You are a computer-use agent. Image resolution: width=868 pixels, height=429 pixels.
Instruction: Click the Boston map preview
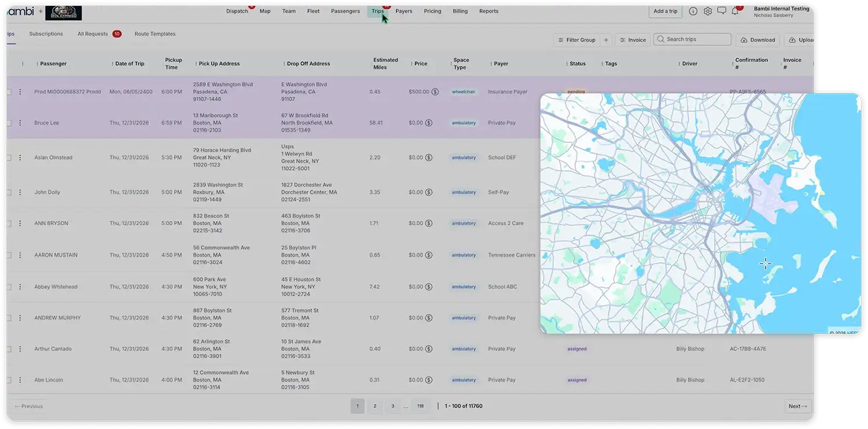701,214
